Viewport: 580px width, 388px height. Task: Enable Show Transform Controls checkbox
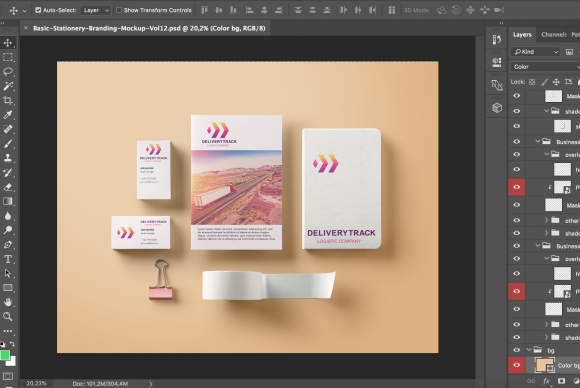(x=119, y=10)
